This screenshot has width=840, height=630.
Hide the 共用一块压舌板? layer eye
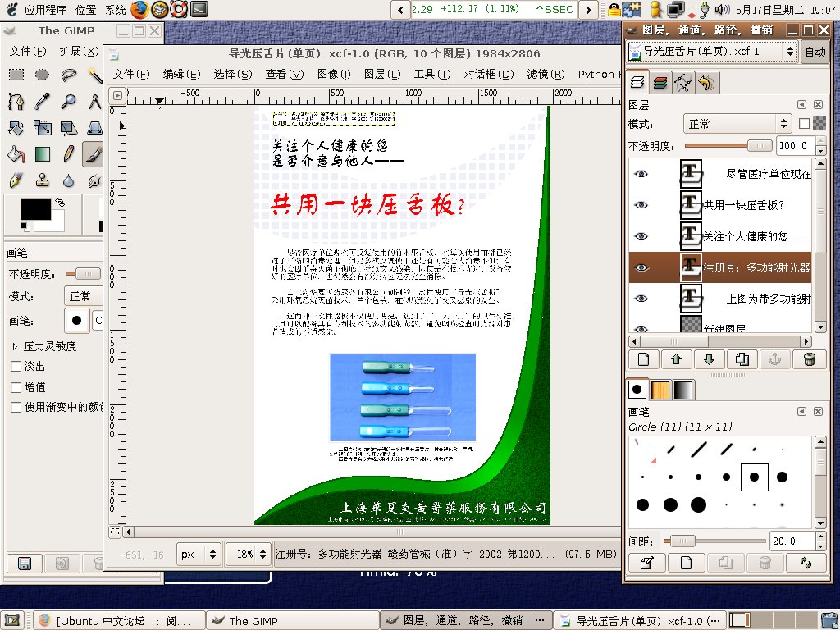click(641, 205)
